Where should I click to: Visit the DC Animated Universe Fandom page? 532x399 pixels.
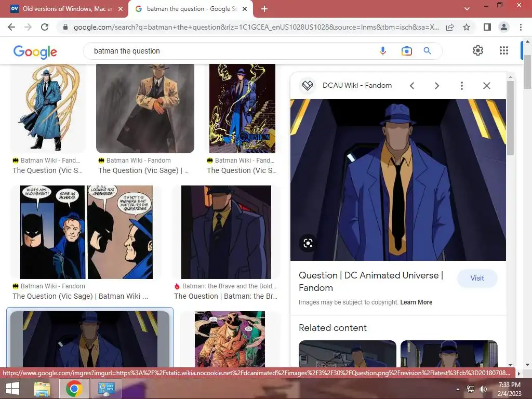tap(477, 278)
